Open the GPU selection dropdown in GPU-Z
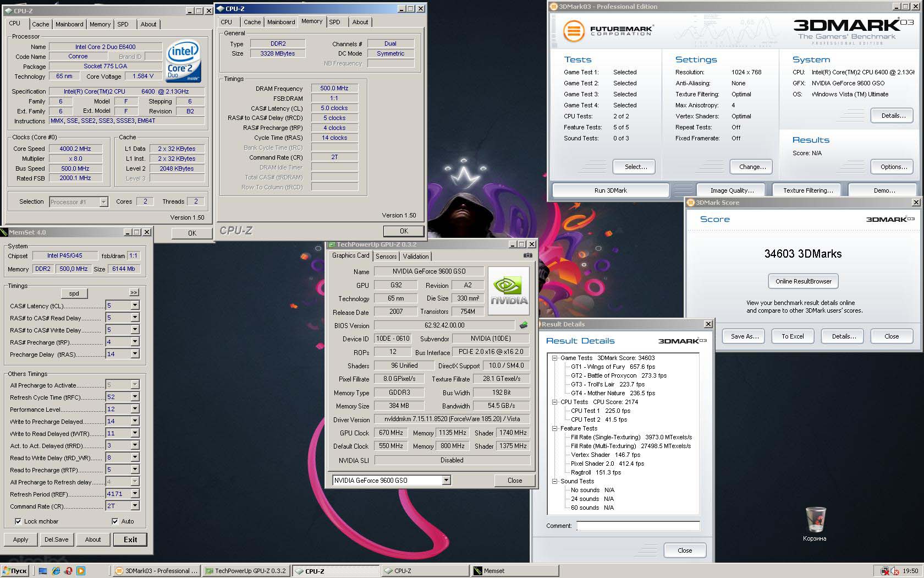Viewport: 924px width, 578px height. 446,481
